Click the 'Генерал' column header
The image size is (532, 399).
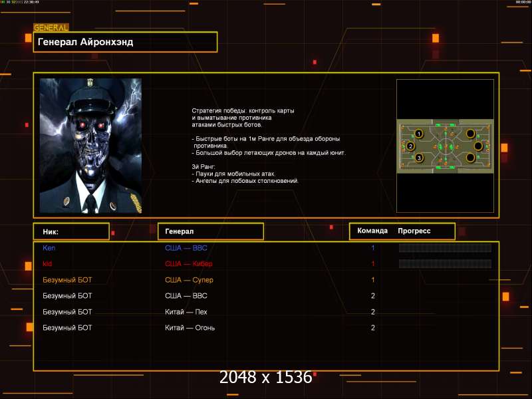(179, 231)
